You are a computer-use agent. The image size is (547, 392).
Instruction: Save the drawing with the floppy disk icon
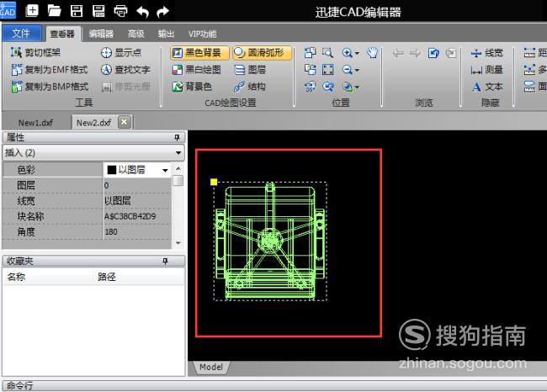[x=77, y=11]
